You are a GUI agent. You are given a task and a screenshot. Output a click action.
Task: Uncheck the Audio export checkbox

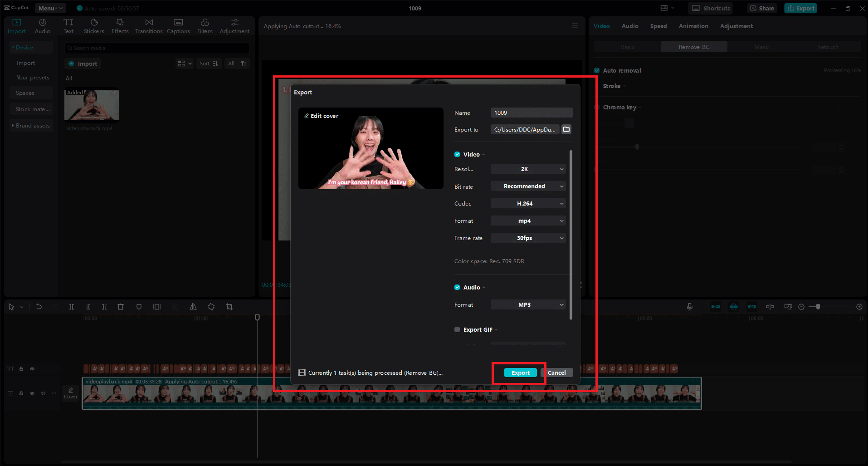(457, 288)
